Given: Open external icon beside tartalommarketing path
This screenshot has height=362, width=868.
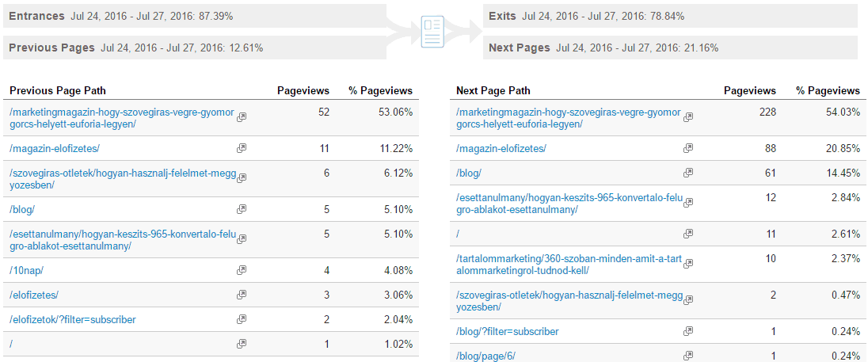Looking at the screenshot, I should tap(688, 264).
